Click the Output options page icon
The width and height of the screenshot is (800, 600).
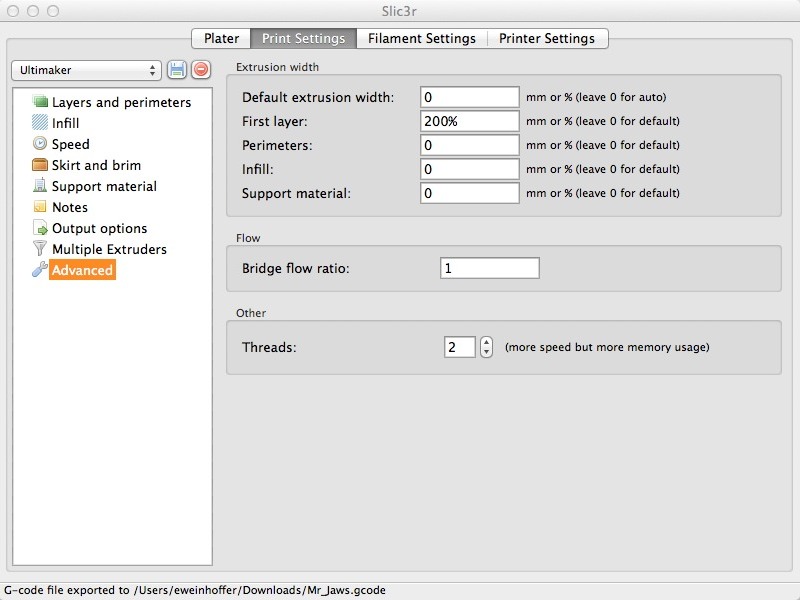tap(40, 228)
